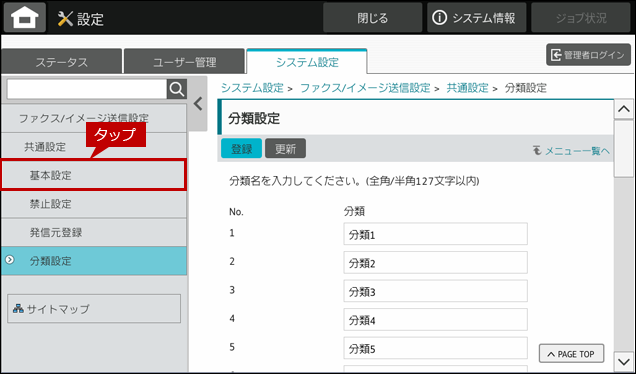636x374 pixels.
Task: Tap 基本設定 in the side menu
Action: coord(94,175)
